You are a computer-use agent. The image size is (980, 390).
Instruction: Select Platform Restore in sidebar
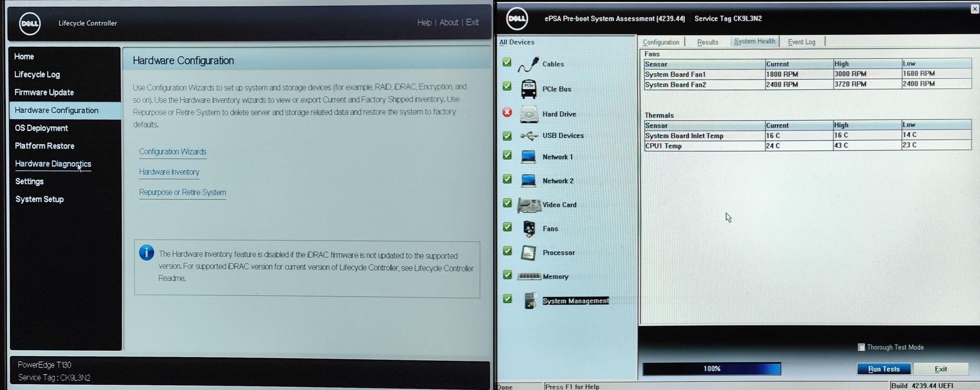coord(45,146)
